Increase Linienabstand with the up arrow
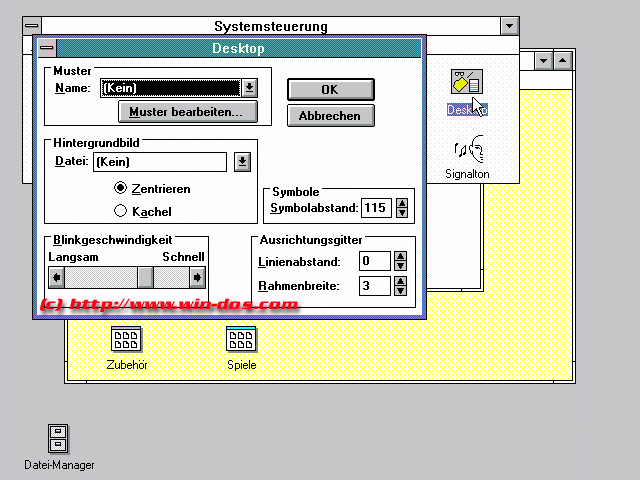The image size is (640, 480). (400, 257)
